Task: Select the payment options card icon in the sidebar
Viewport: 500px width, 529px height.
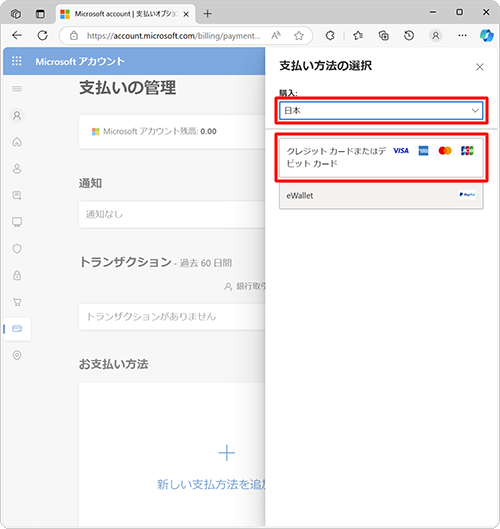Action: click(x=17, y=329)
